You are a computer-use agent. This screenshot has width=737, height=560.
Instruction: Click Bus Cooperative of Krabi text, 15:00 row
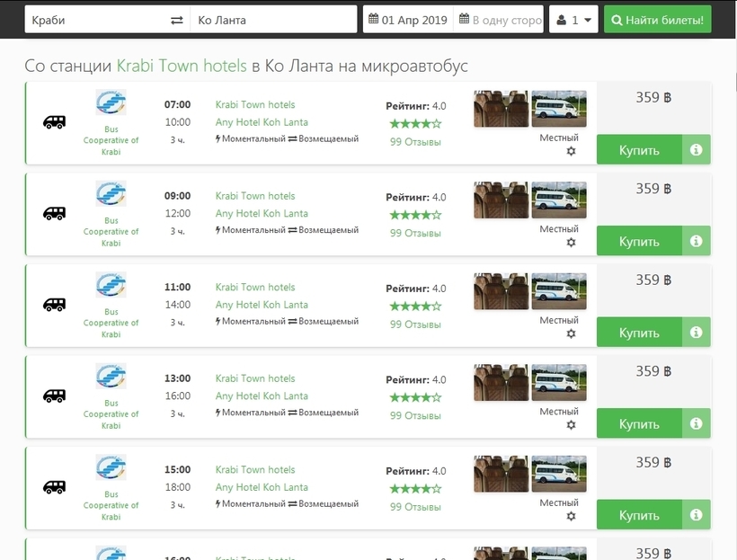[111, 505]
